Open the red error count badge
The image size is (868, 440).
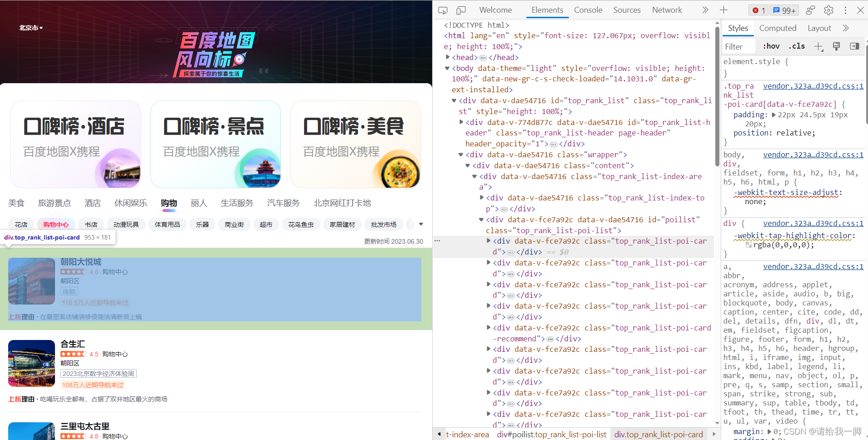(x=759, y=10)
